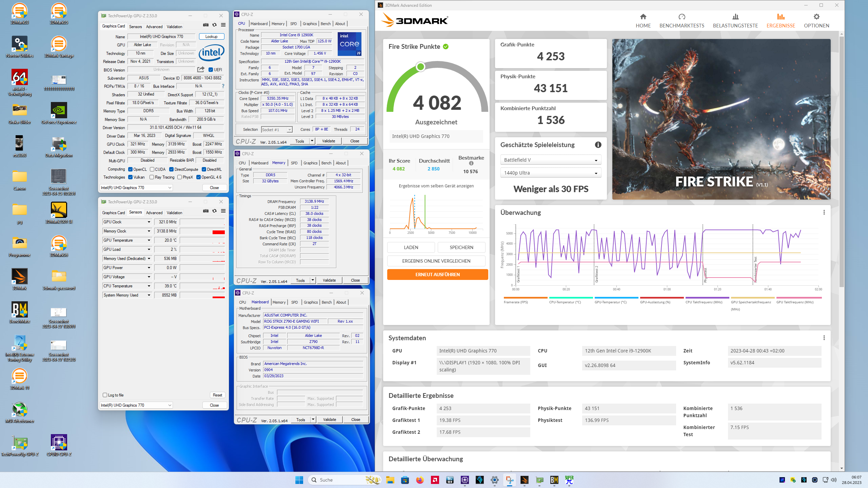
Task: Refresh sensors in the lower GPU-Z window
Action: pyautogui.click(x=214, y=211)
